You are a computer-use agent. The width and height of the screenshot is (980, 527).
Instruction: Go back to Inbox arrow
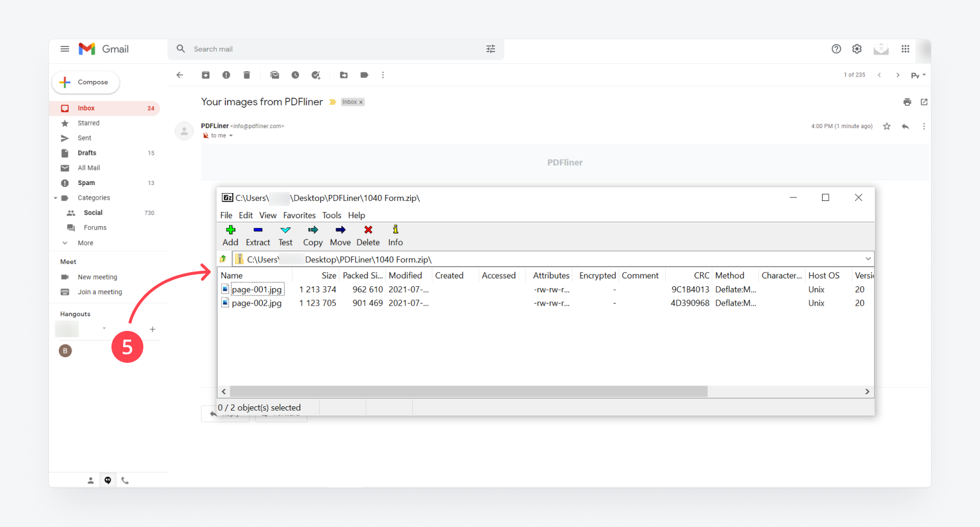point(179,75)
